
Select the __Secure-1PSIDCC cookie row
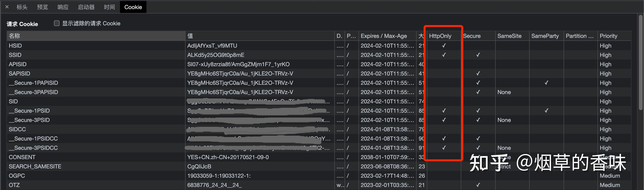[x=33, y=139]
